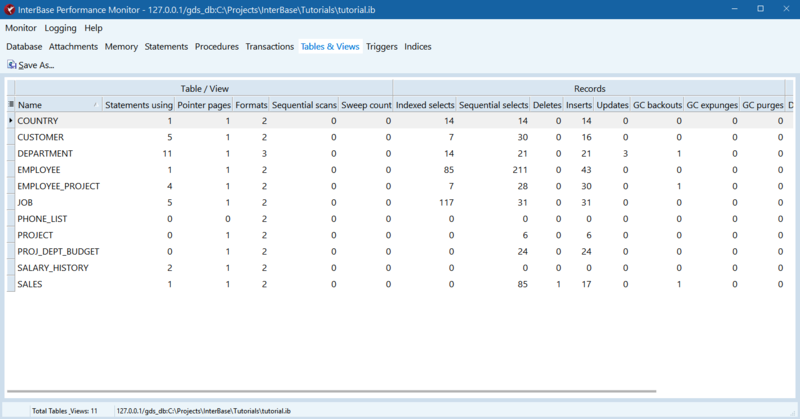Select the Tables & Views tab
This screenshot has height=419, width=800.
coord(330,46)
